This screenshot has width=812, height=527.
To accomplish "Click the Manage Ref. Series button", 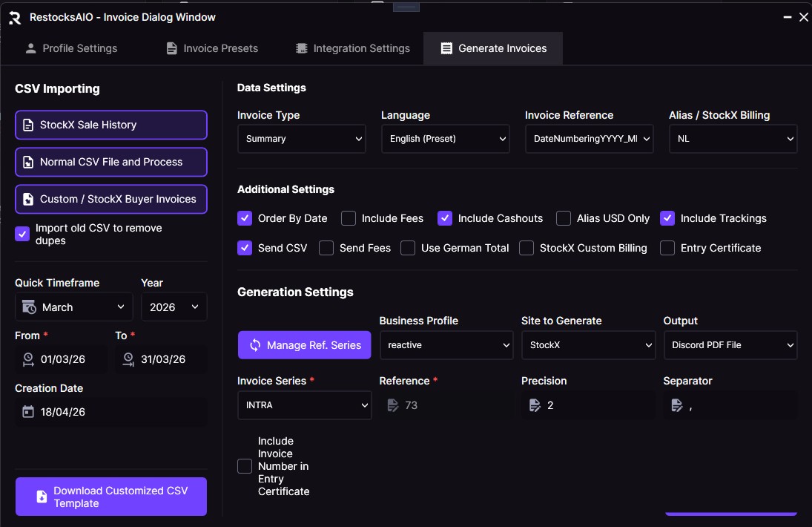I will [304, 345].
